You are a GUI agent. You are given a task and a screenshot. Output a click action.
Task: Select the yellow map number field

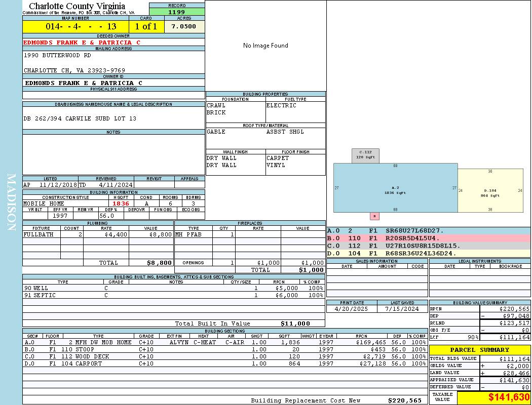pos(75,26)
